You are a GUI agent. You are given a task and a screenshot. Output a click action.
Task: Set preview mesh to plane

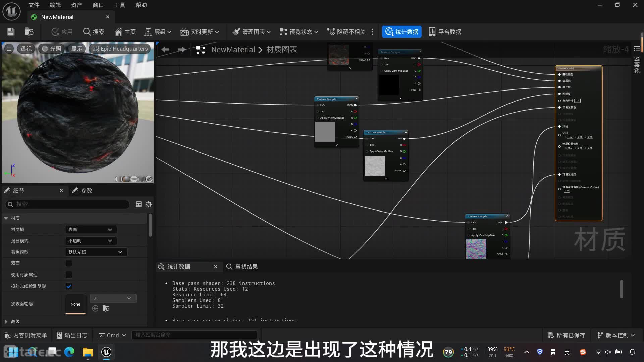pos(134,179)
